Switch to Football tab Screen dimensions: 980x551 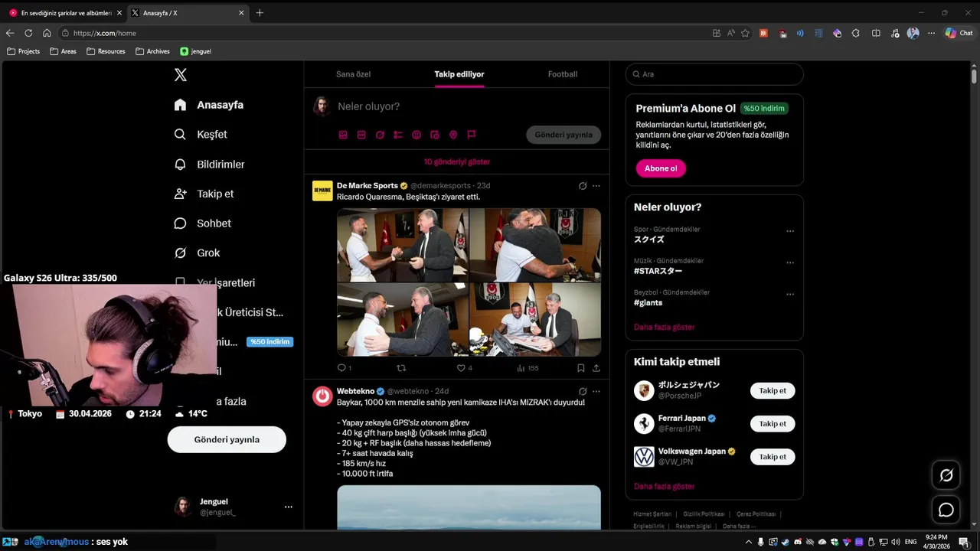[x=563, y=74]
